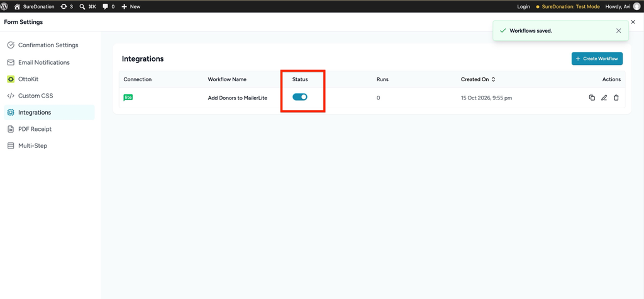Viewport: 644px width, 299px height.
Task: Open SureDonation site home link
Action: pyautogui.click(x=35, y=6)
